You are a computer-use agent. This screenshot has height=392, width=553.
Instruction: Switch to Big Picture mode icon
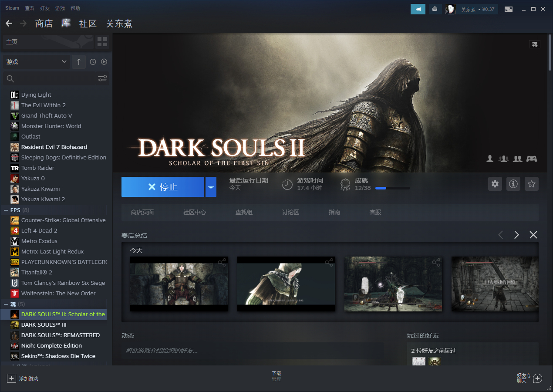509,9
